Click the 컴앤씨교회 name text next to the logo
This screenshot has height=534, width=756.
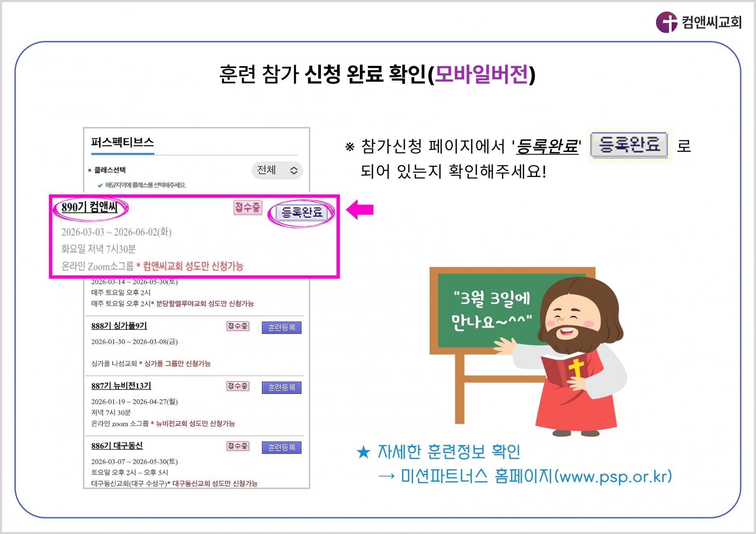click(x=712, y=22)
